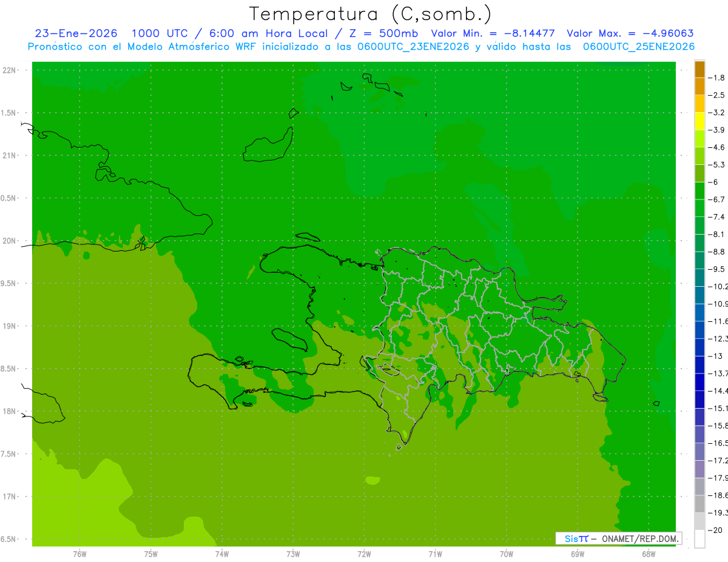The width and height of the screenshot is (728, 562).
Task: Pick the white swatch at legend bottom
Action: pos(699,539)
